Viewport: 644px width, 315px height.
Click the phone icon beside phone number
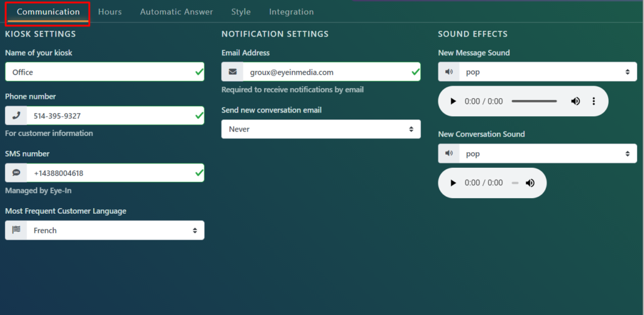coord(16,116)
